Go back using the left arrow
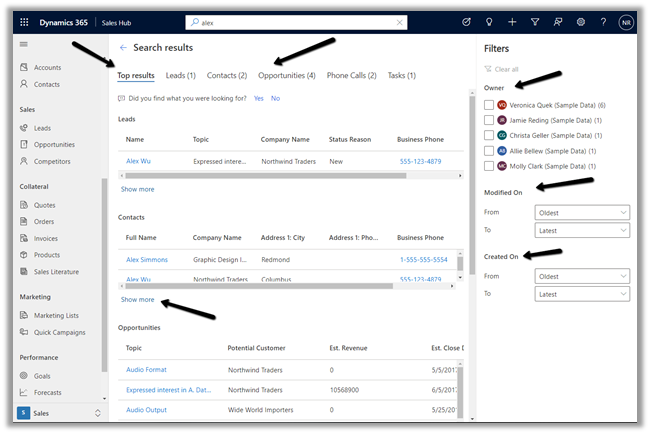 click(123, 47)
